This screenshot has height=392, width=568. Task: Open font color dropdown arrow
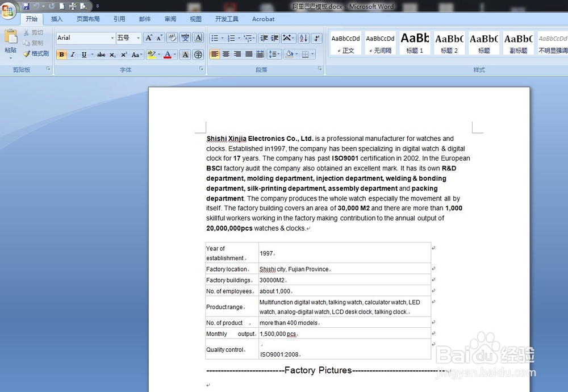click(175, 55)
